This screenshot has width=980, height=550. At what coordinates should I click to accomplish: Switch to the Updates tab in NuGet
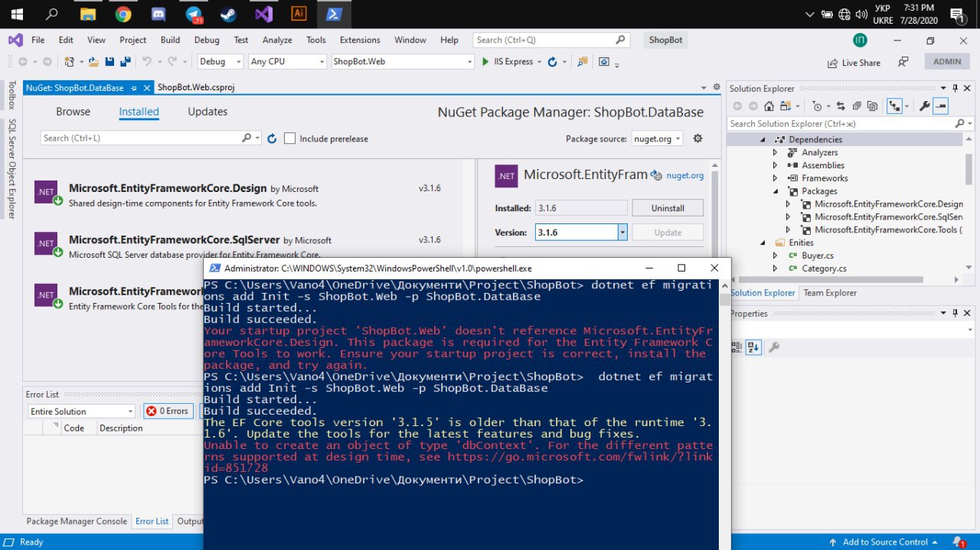click(x=207, y=112)
